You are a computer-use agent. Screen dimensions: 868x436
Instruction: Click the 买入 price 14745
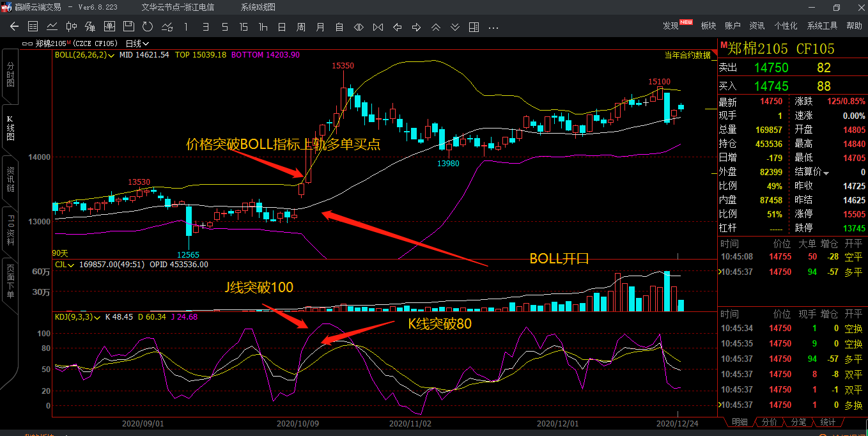771,86
